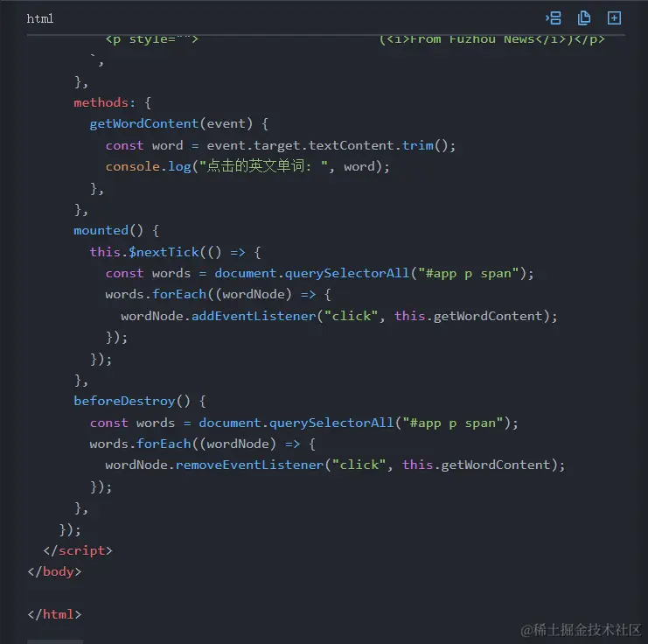Expand the code block with the plus icon
The image size is (648, 644).
614,18
